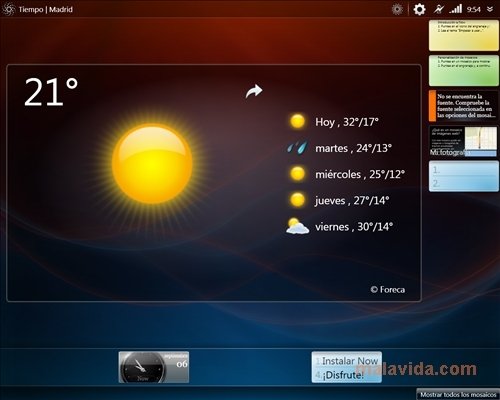Select the jueves forecast entry
500x400 pixels.
coord(339,200)
